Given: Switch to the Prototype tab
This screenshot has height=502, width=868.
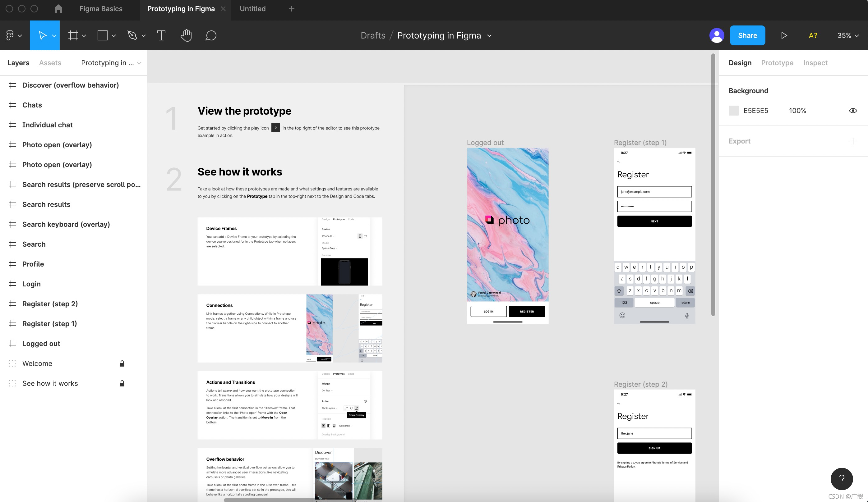Looking at the screenshot, I should pos(777,63).
